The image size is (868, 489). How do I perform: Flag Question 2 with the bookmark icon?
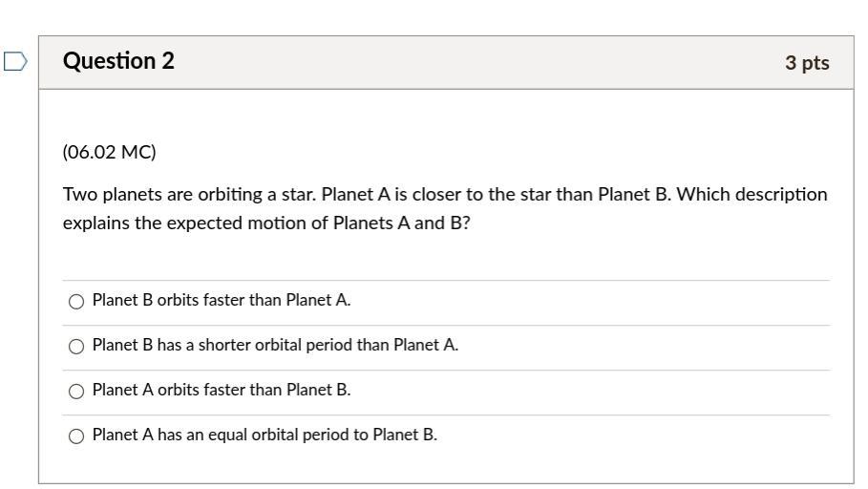coord(14,62)
